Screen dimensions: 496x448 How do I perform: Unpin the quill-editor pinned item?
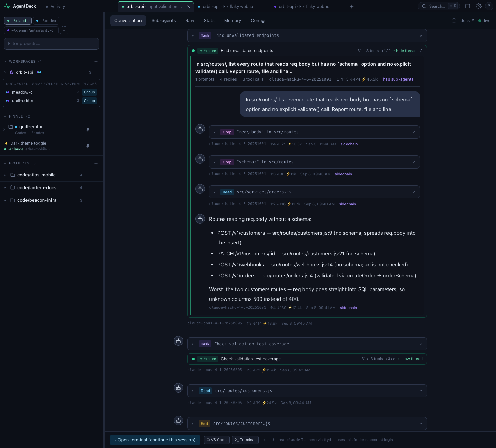click(88, 130)
